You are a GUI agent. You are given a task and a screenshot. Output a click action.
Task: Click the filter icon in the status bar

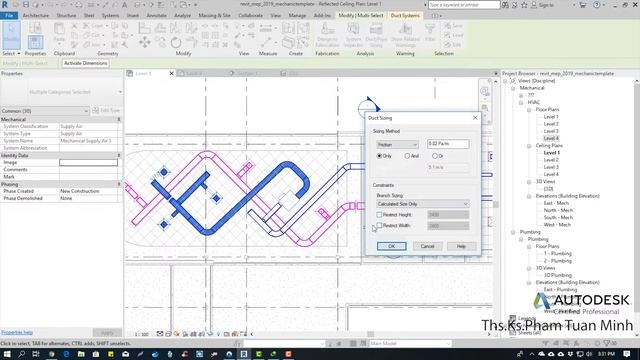coord(607,343)
